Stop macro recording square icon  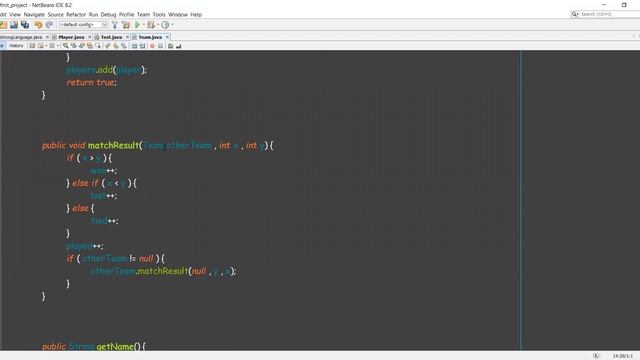tap(160, 46)
